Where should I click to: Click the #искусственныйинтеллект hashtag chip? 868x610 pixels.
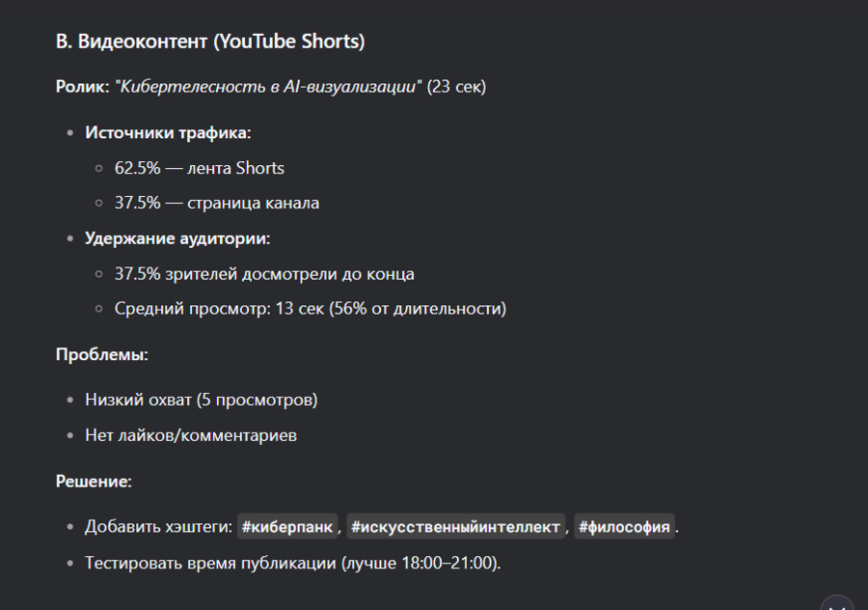click(455, 527)
